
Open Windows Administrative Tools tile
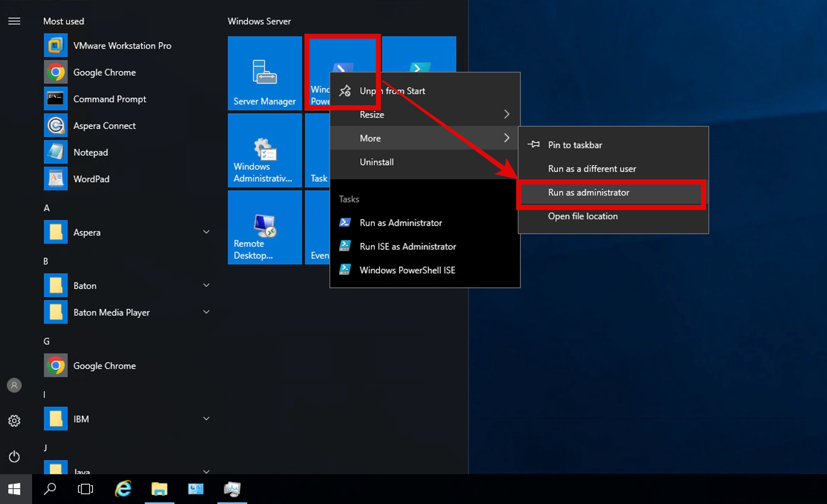(x=265, y=150)
